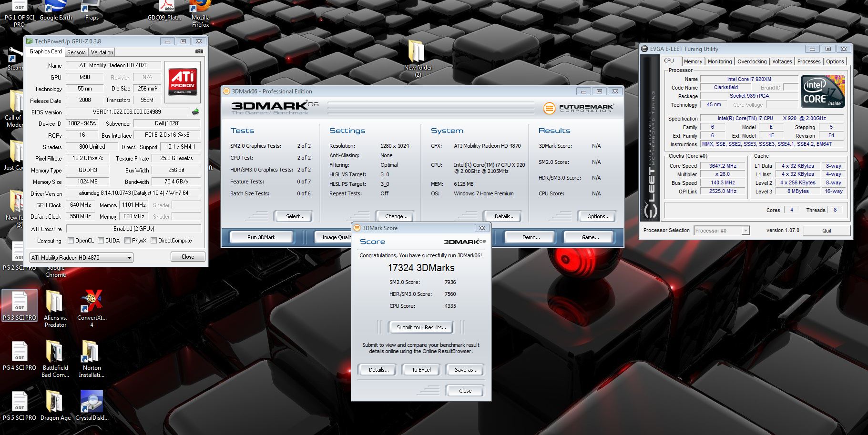
Task: Click the Save as... button
Action: point(466,370)
